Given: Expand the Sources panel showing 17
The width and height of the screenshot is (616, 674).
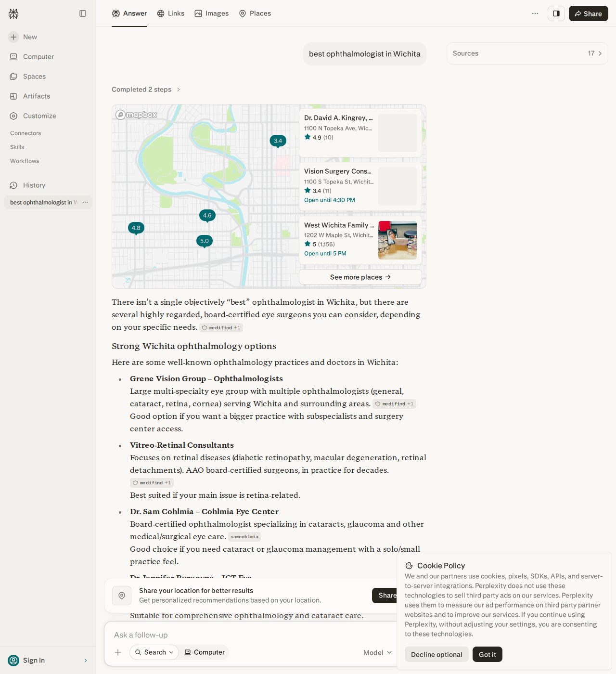Looking at the screenshot, I should coord(527,53).
